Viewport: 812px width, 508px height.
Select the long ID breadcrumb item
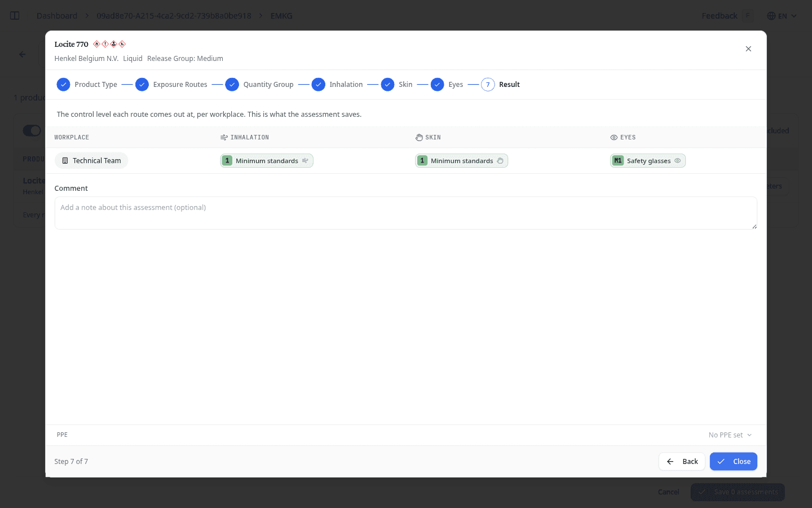coord(174,16)
